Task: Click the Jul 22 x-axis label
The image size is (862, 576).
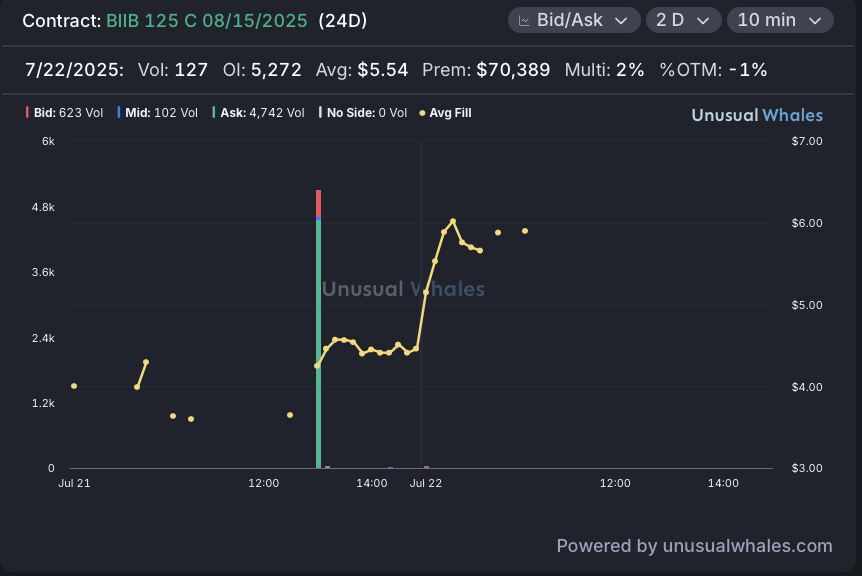Action: pos(426,483)
